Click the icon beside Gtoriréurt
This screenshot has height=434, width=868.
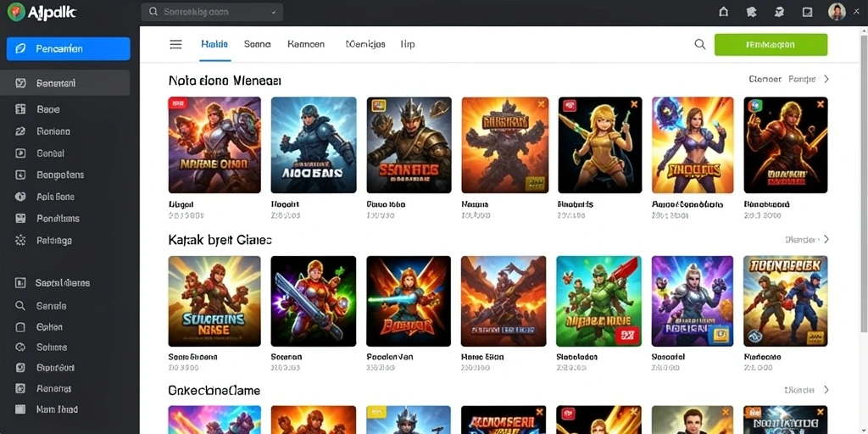(20, 368)
